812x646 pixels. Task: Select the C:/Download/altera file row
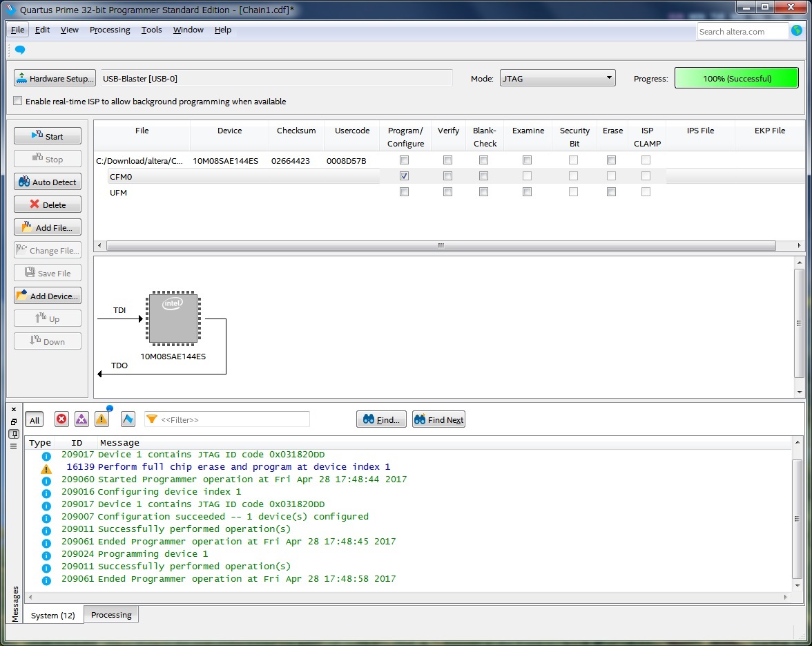pyautogui.click(x=139, y=160)
